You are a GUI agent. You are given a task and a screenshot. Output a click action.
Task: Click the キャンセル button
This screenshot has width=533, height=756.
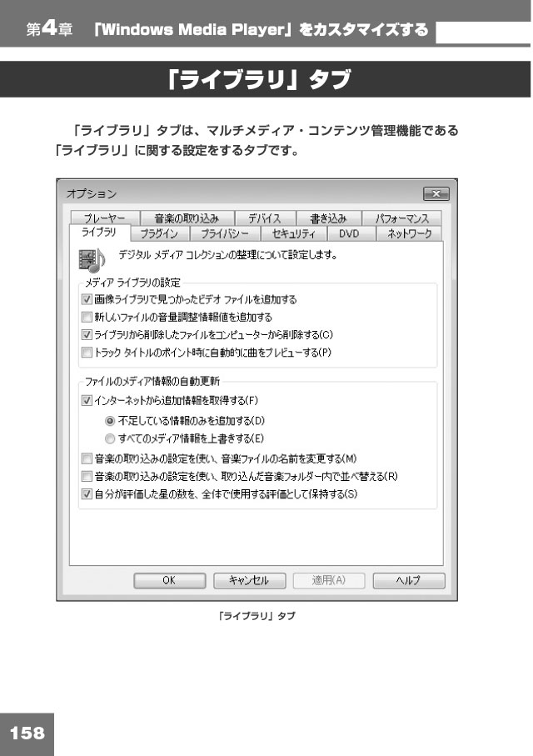(x=250, y=580)
